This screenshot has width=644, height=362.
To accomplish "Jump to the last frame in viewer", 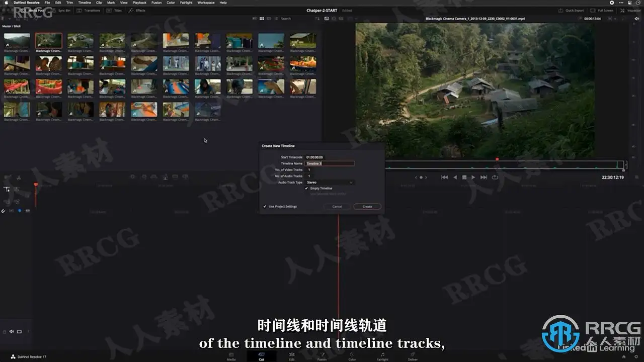I will click(484, 177).
